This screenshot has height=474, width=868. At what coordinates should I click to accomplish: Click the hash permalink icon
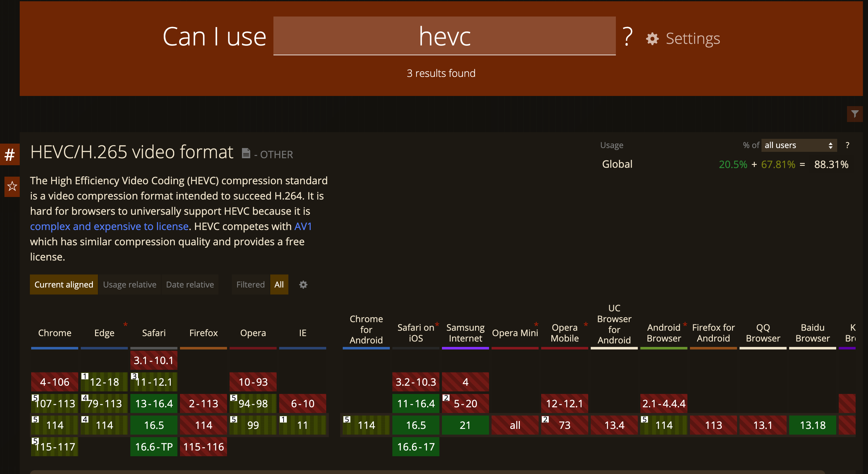(x=10, y=154)
